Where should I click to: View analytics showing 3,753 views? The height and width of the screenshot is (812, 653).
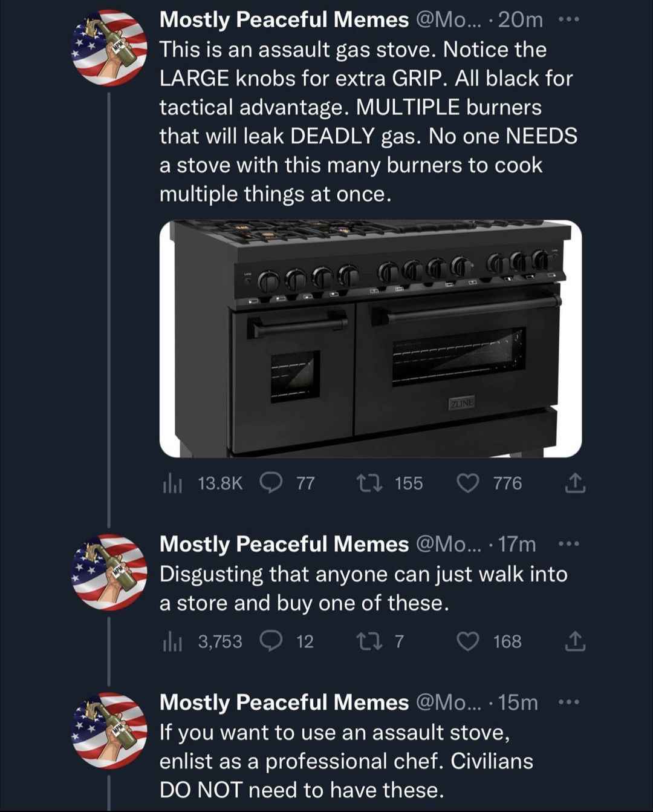tap(202, 641)
